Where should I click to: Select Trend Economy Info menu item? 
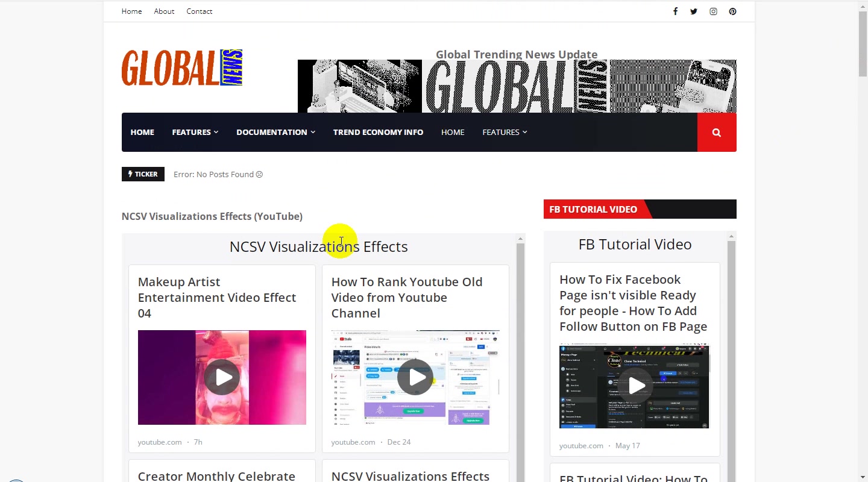click(x=378, y=133)
